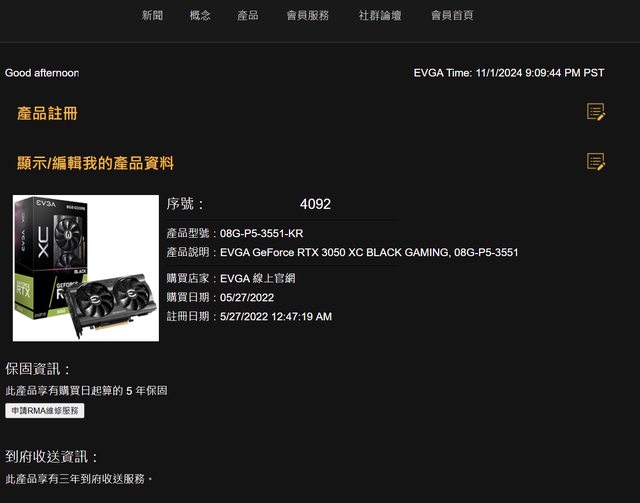Click the 產品註冊 heading link
The width and height of the screenshot is (640, 503).
pyautogui.click(x=47, y=114)
